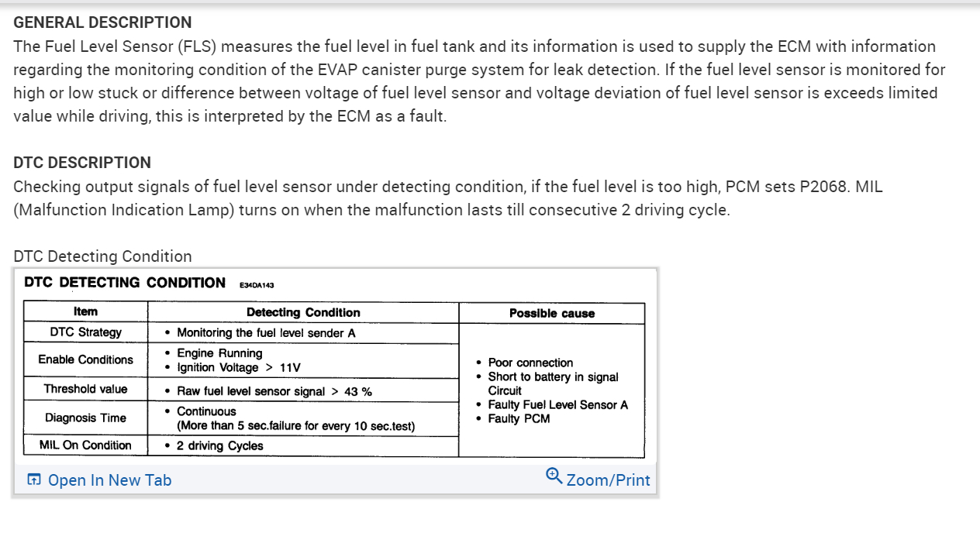Click the Faulty Fuel Level Sensor A cause

coord(557,405)
